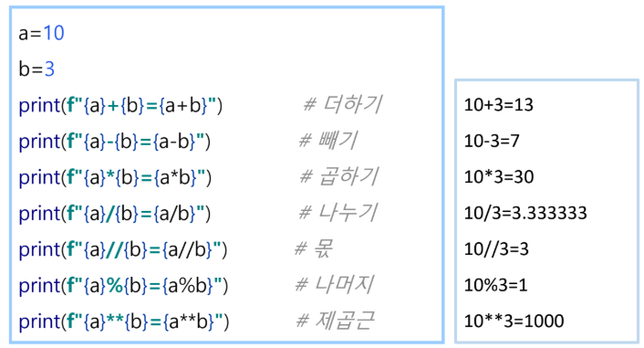The height and width of the screenshot is (348, 644).
Task: Click the modulo print statement a%b
Action: point(123,286)
